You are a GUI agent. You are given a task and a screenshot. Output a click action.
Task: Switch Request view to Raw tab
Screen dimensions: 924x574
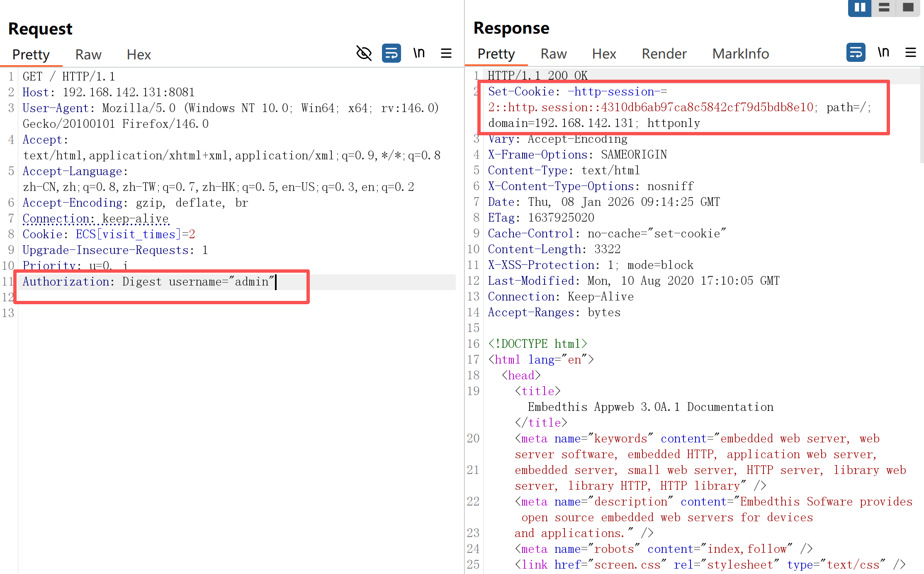pyautogui.click(x=88, y=54)
